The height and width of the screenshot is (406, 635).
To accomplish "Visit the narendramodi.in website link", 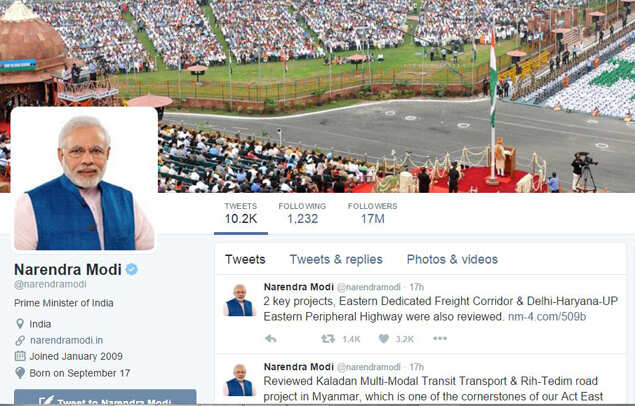I will tap(66, 340).
